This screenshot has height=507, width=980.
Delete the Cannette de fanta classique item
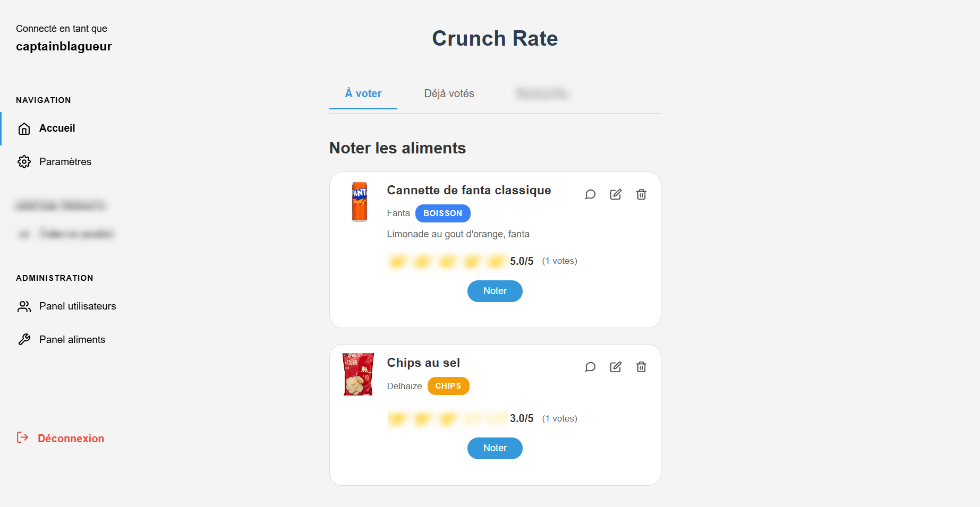[641, 194]
